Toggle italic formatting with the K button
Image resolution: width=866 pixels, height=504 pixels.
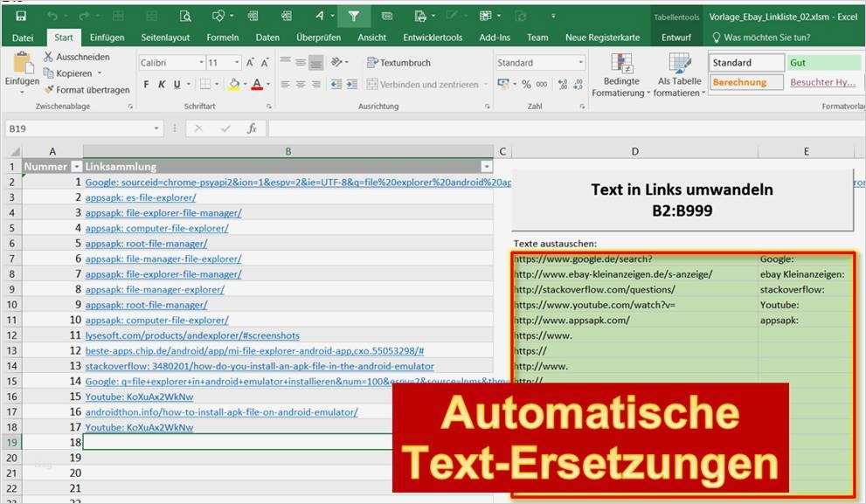pos(163,85)
